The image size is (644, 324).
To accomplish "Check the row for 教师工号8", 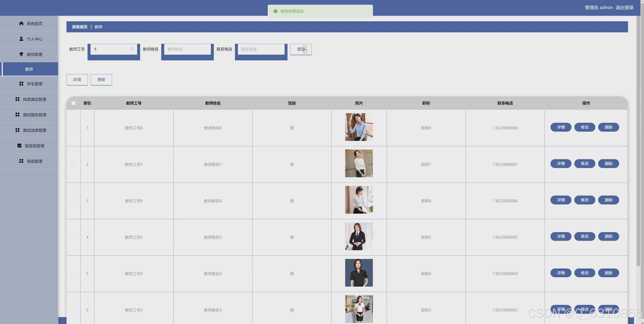I will click(73, 128).
